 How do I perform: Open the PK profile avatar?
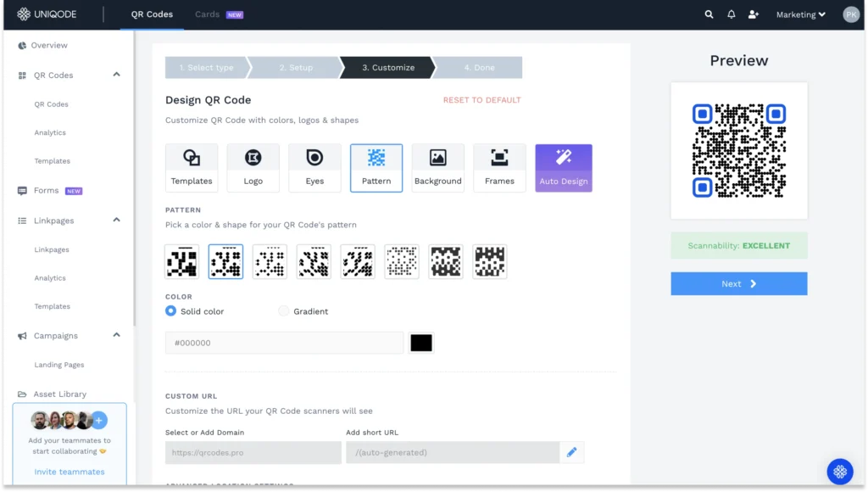(x=851, y=14)
